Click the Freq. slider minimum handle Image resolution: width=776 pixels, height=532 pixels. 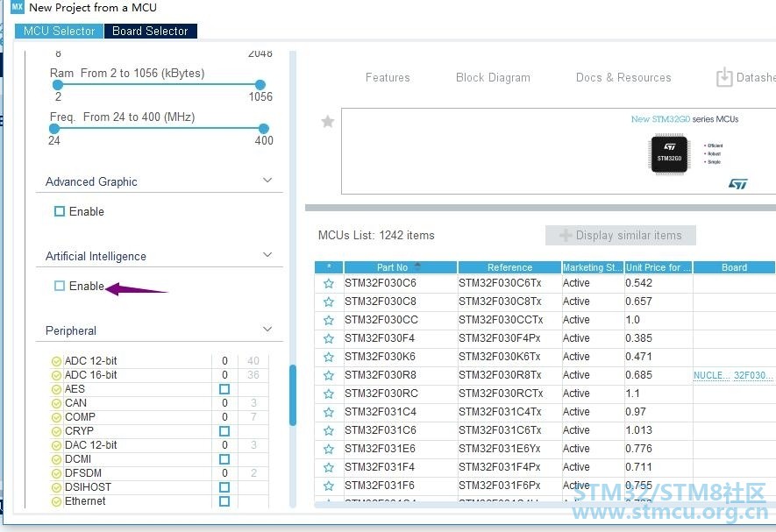pyautogui.click(x=54, y=128)
